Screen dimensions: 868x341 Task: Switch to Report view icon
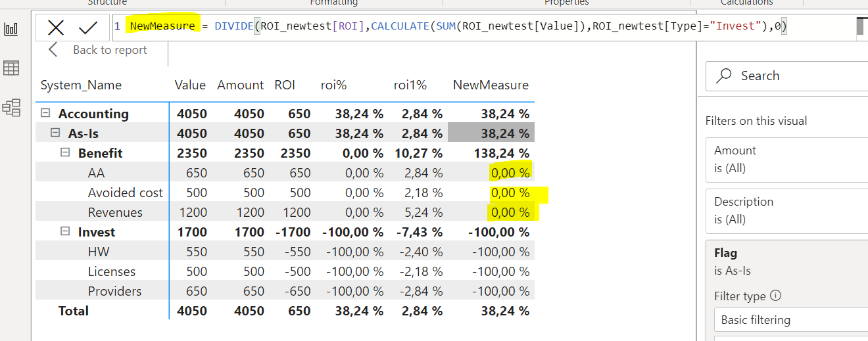pyautogui.click(x=11, y=28)
